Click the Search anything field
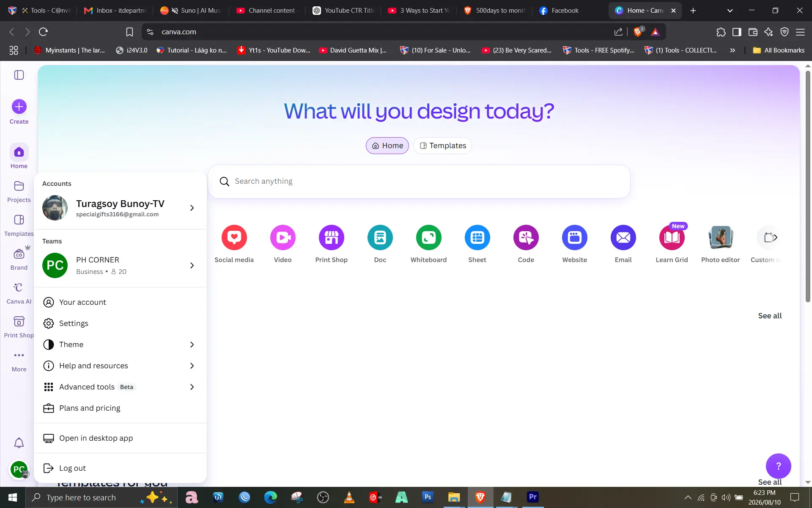 (x=419, y=182)
